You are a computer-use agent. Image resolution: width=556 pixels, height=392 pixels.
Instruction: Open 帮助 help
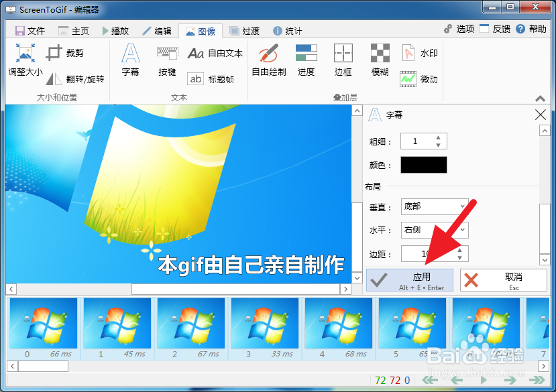click(x=531, y=29)
